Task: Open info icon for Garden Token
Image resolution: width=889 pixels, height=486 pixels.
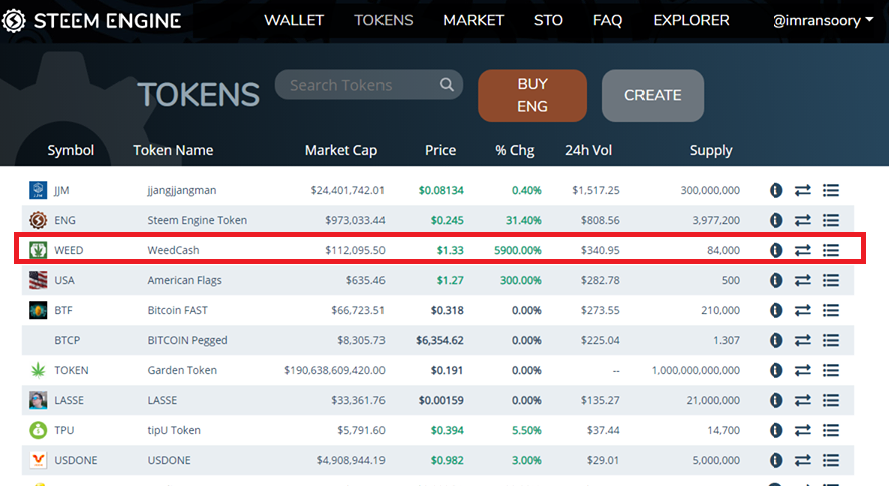Action: click(776, 370)
